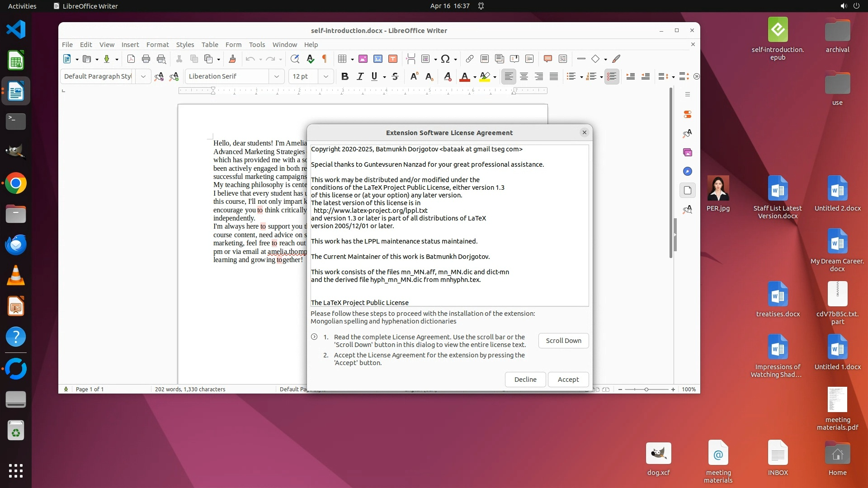
Task: Click the Insert Hyperlink chain icon
Action: [x=470, y=59]
